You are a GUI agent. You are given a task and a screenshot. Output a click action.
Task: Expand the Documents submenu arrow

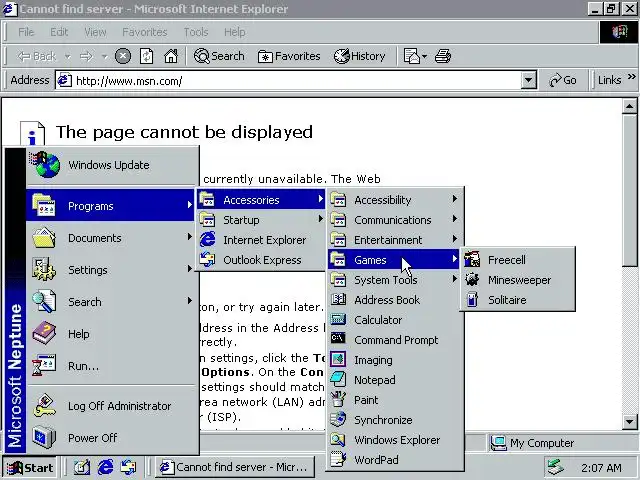pos(189,237)
